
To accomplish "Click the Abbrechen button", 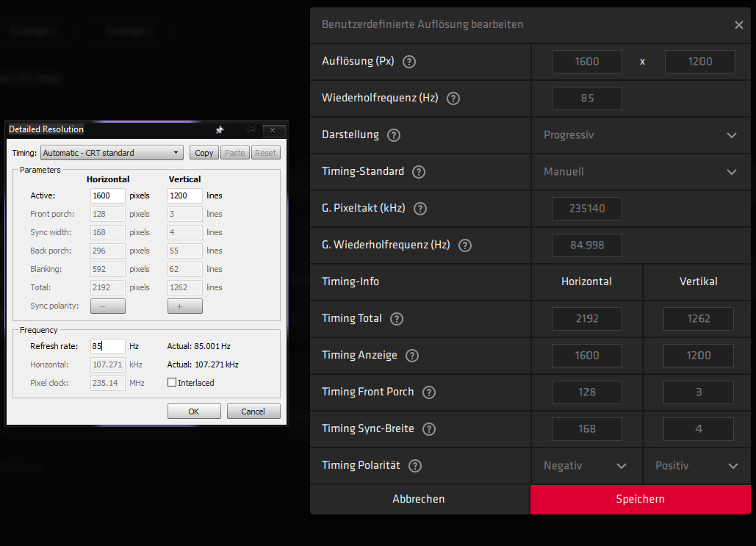I will pos(419,499).
